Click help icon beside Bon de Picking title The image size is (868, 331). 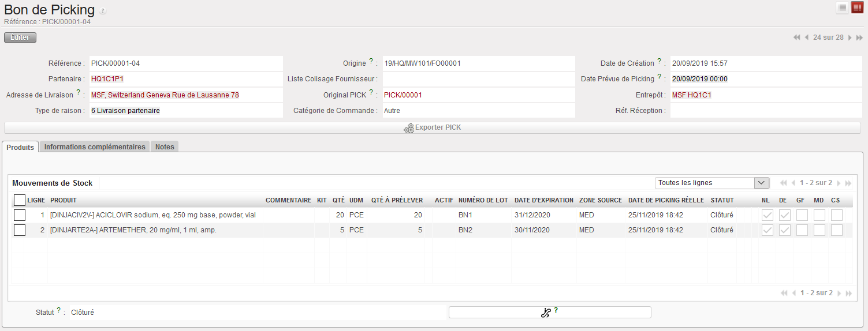pos(103,11)
